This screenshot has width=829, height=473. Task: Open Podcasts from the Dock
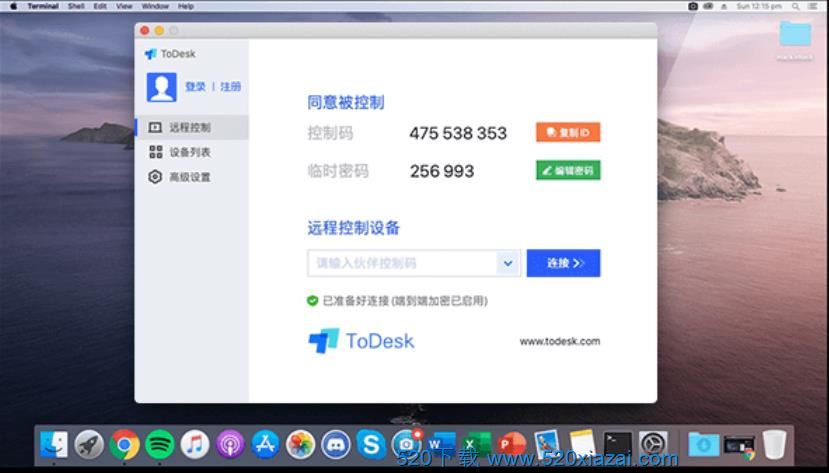pos(230,444)
